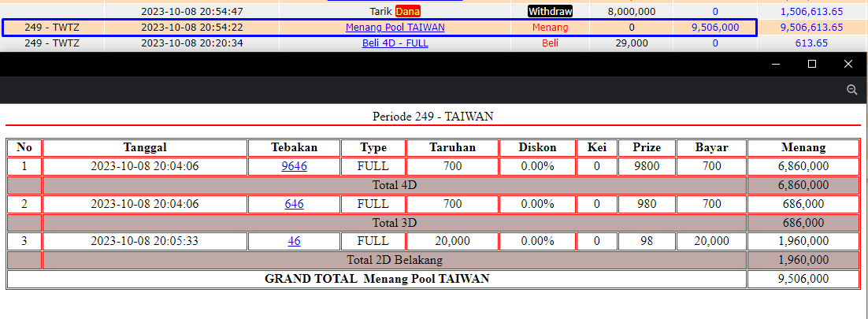Click the Total 3D row label
868x319 pixels.
[x=395, y=223]
